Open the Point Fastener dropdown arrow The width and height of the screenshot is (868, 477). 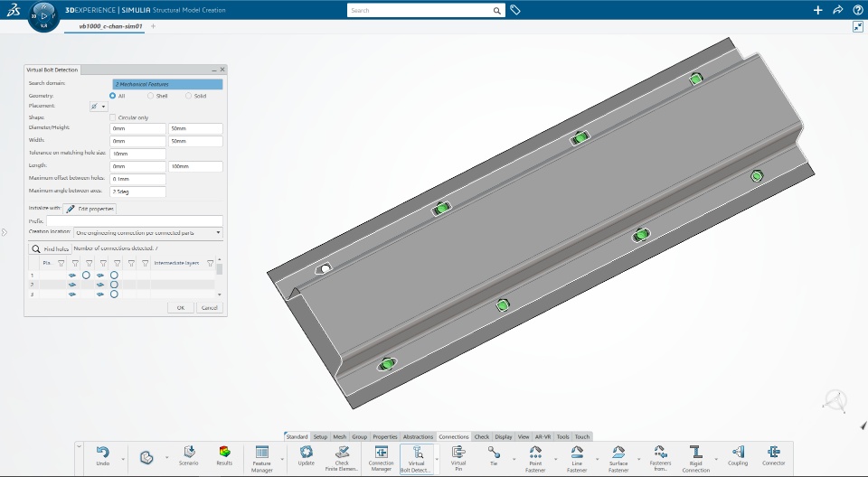(x=555, y=459)
